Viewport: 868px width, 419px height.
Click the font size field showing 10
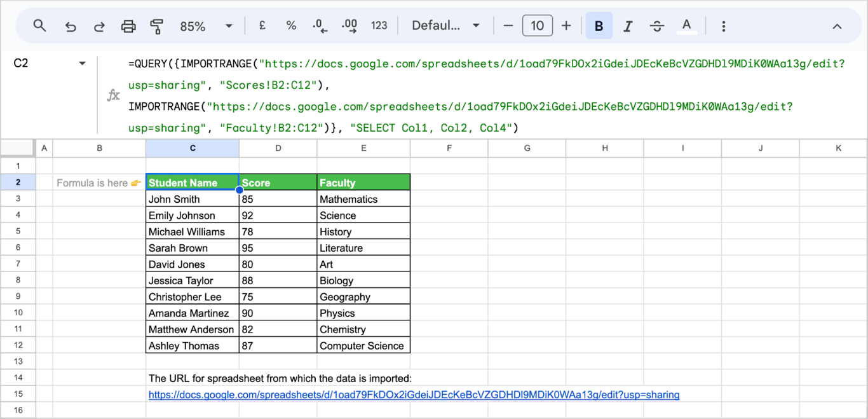pos(537,26)
